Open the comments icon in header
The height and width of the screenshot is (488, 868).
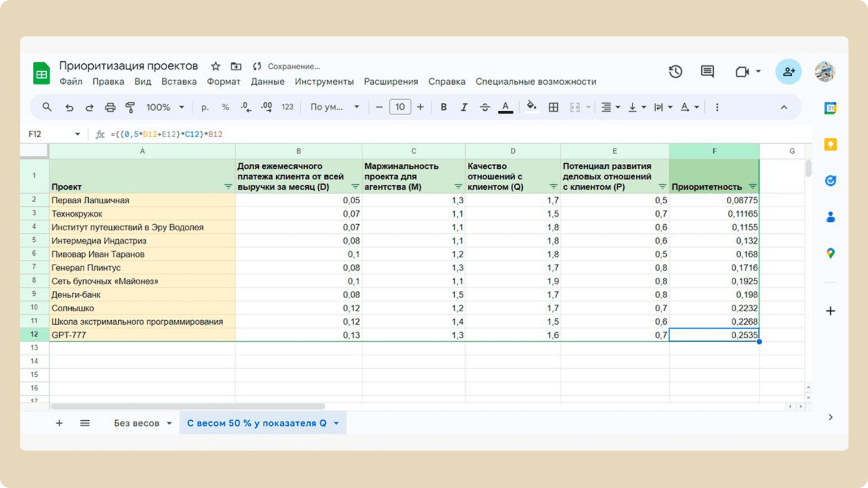click(x=707, y=72)
